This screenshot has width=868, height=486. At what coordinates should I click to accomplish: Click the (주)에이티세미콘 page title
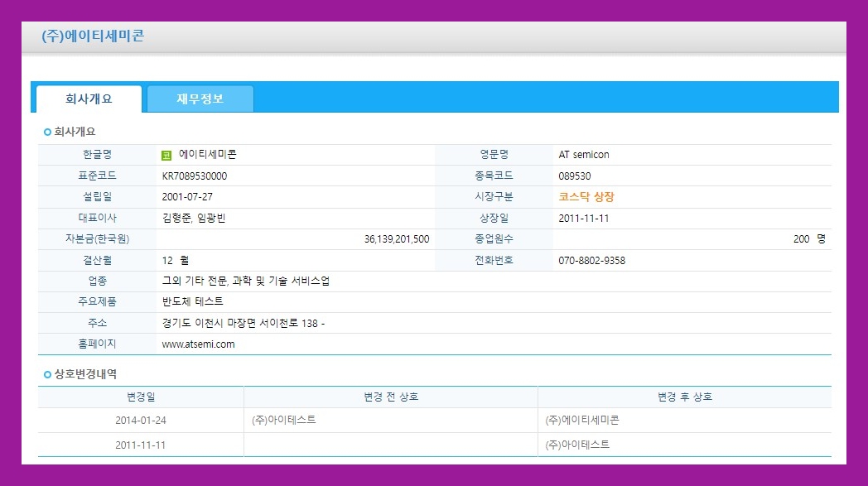coord(93,36)
